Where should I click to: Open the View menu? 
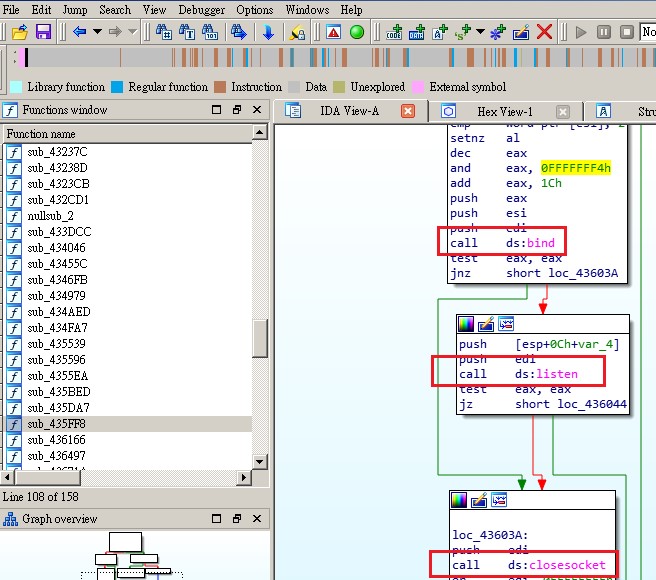coord(154,10)
